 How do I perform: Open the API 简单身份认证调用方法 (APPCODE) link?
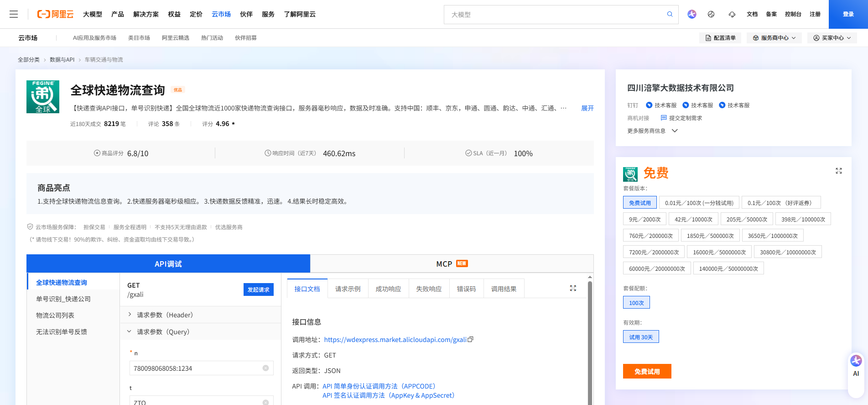[x=379, y=386]
